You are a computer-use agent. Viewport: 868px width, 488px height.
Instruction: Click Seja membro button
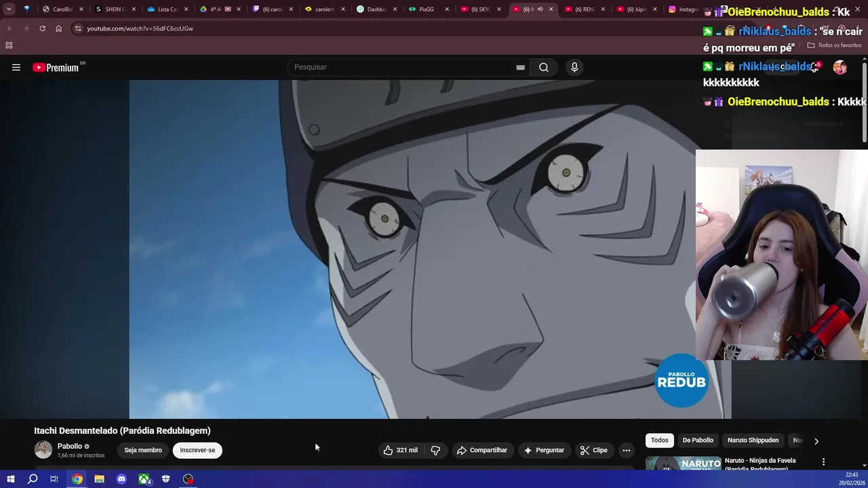143,450
